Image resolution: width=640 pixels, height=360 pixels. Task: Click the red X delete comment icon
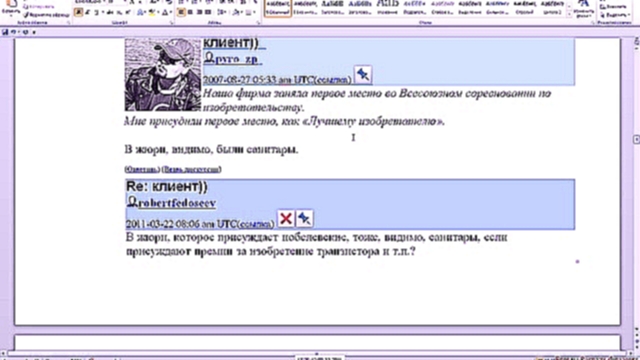click(x=286, y=218)
